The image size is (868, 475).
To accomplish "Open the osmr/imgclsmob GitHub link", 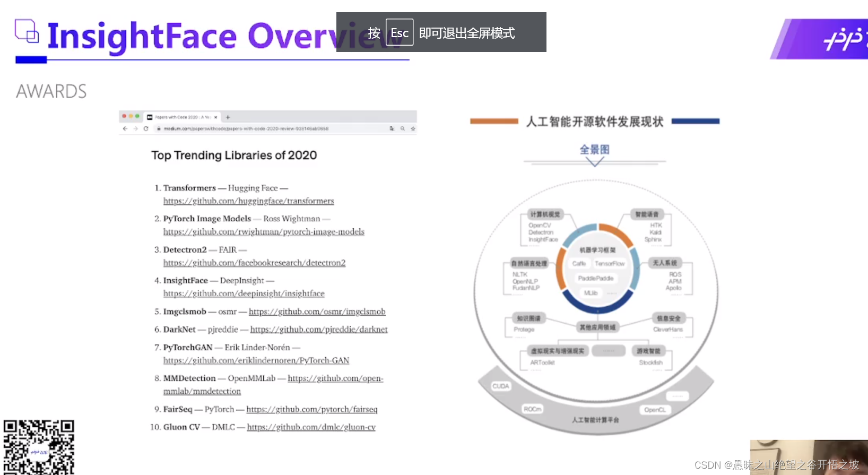I will pos(317,312).
